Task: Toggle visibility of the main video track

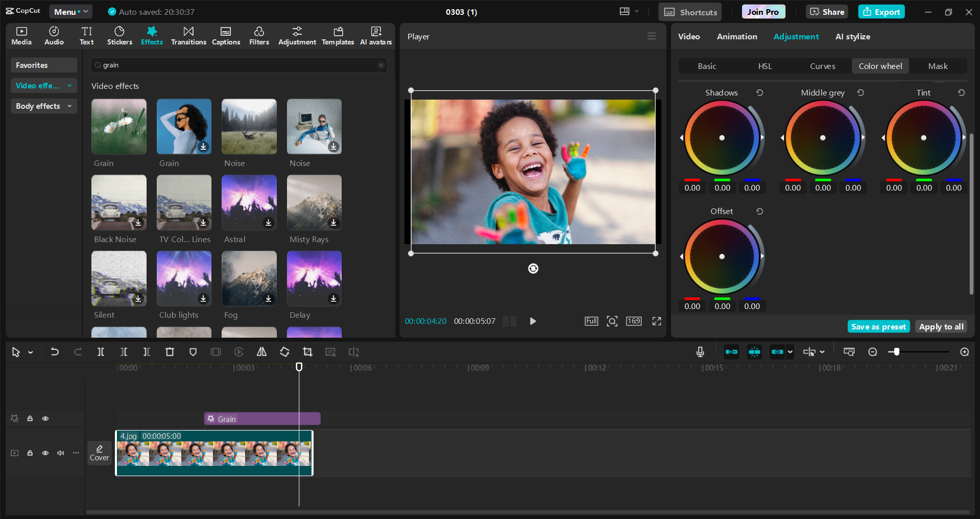Action: coord(45,453)
